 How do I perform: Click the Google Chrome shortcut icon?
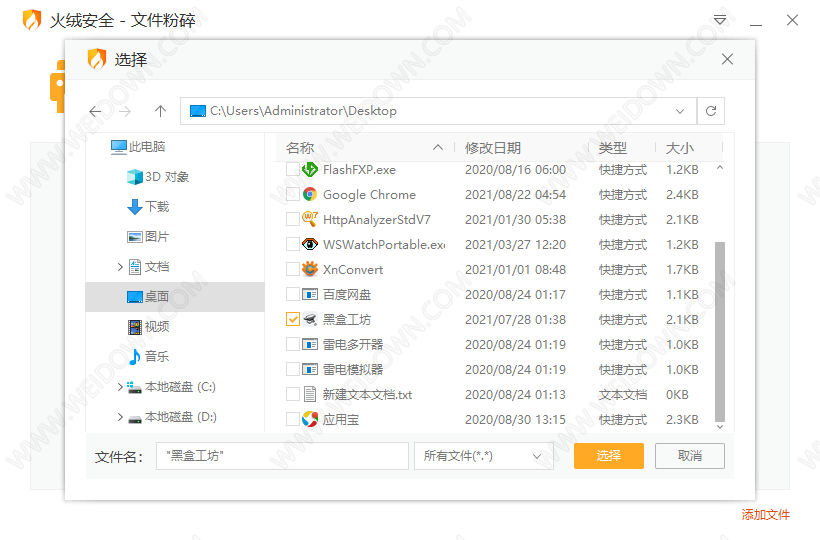coord(310,195)
